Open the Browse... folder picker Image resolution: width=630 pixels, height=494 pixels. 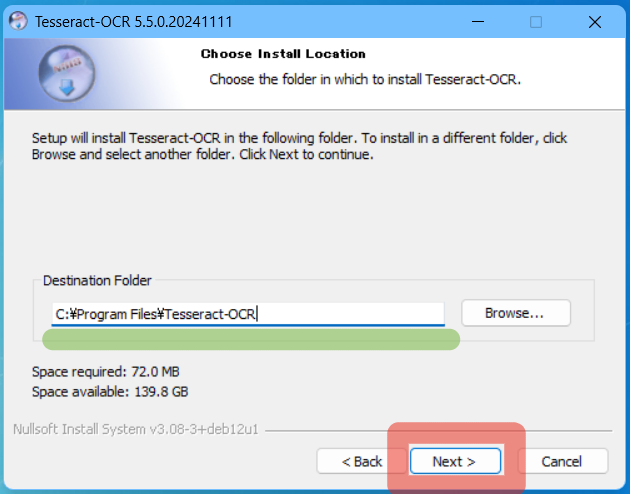pos(516,313)
